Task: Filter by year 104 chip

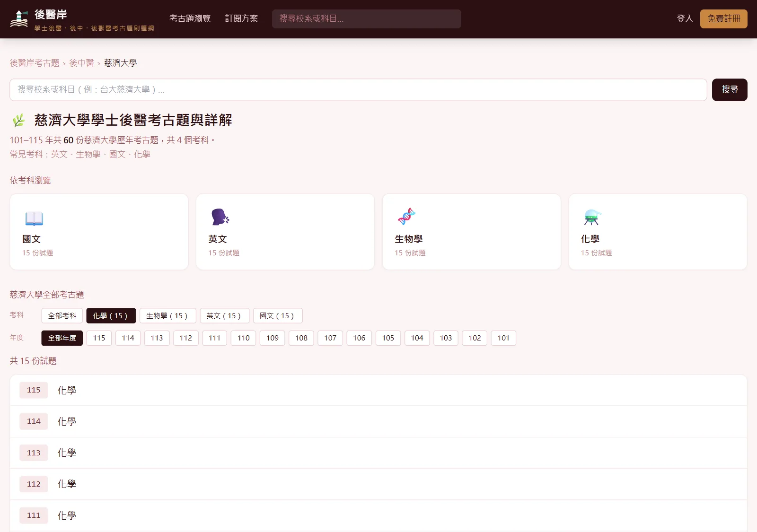Action: [x=417, y=338]
